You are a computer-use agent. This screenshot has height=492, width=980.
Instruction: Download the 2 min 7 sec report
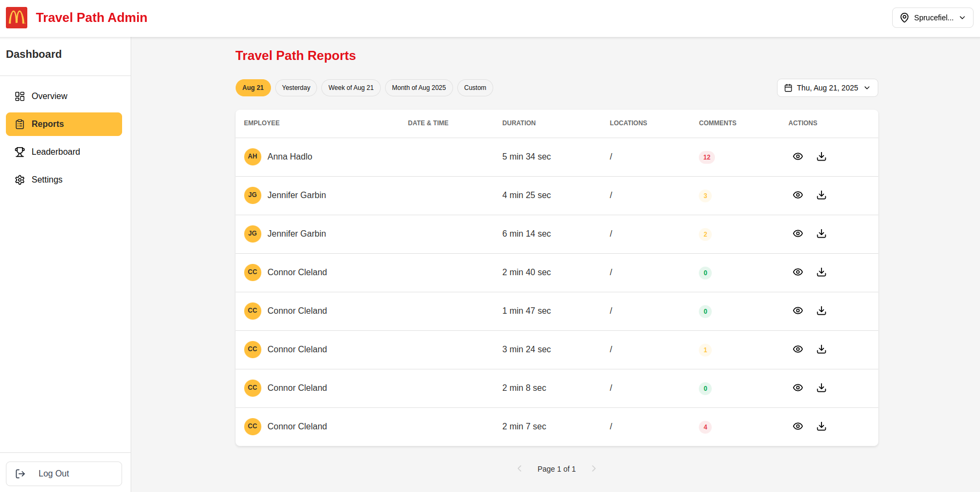(x=821, y=426)
